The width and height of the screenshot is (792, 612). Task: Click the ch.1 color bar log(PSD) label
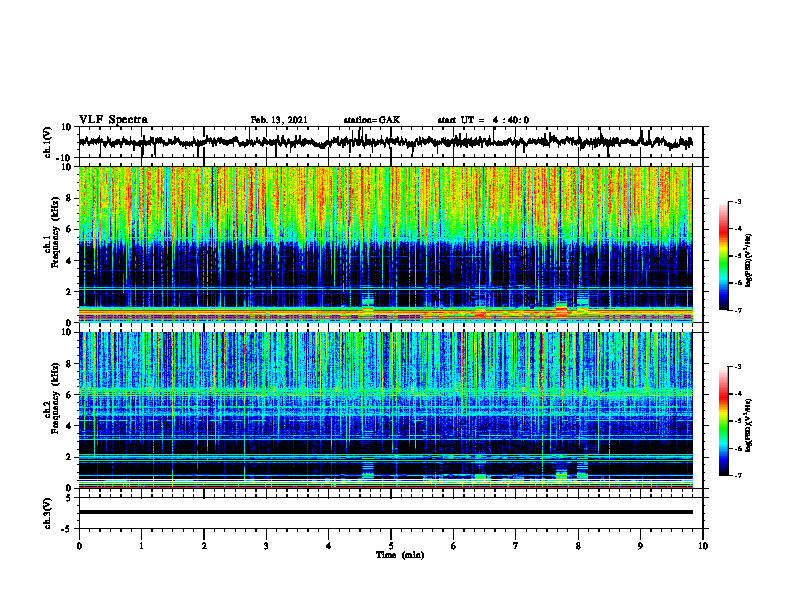(x=749, y=261)
